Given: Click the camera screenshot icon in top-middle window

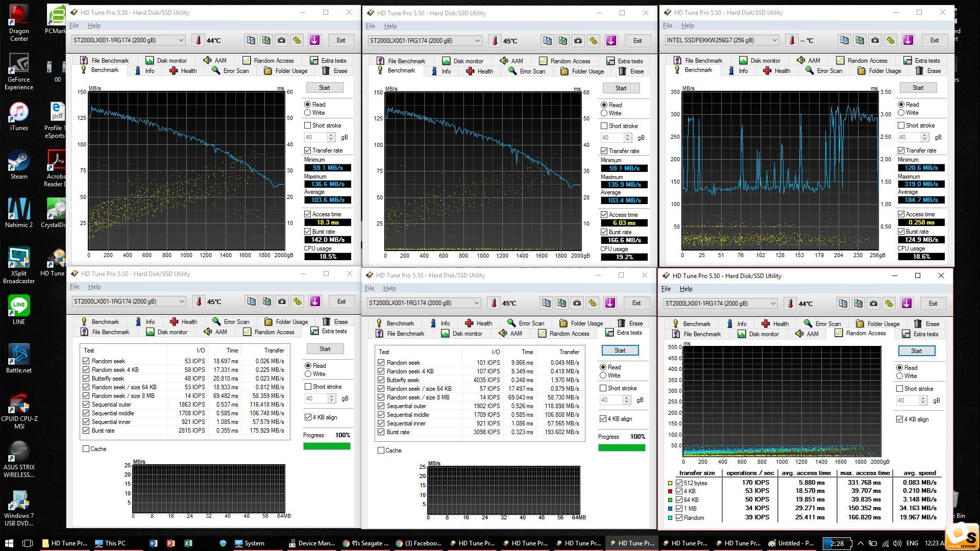Looking at the screenshot, I should [x=578, y=41].
